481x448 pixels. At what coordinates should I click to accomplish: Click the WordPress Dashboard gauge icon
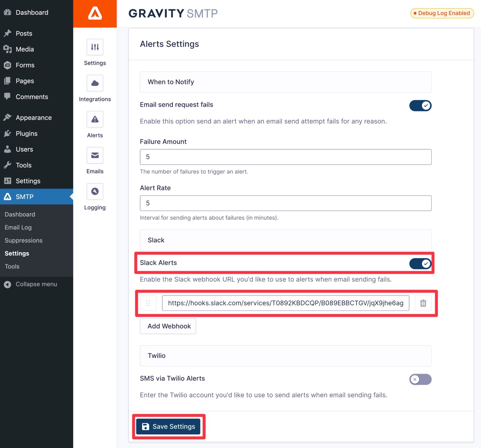(x=7, y=12)
